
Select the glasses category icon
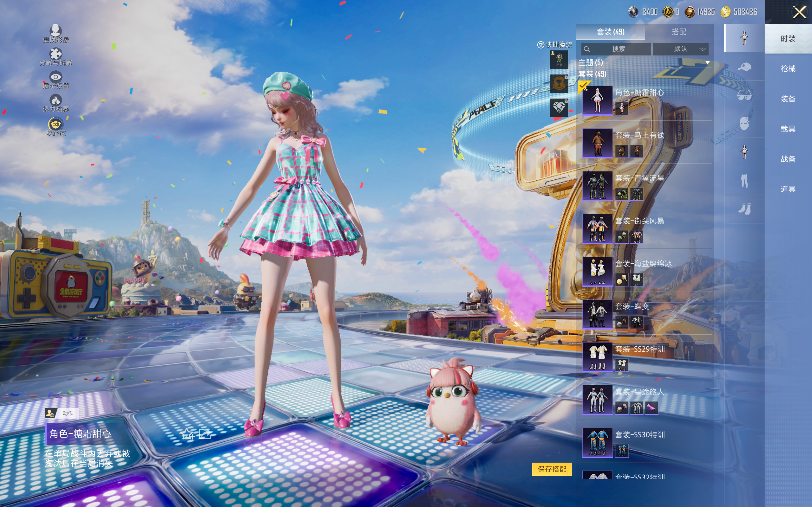click(744, 96)
